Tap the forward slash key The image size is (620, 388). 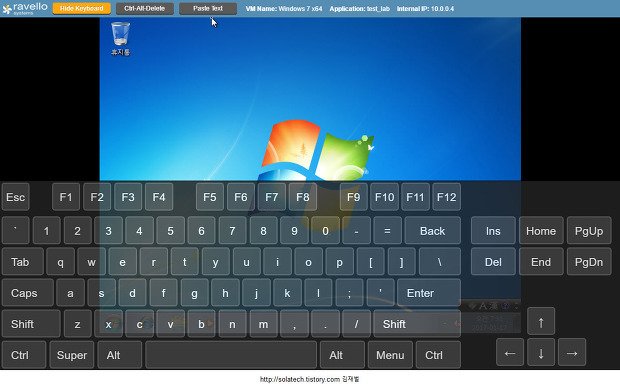(x=356, y=324)
